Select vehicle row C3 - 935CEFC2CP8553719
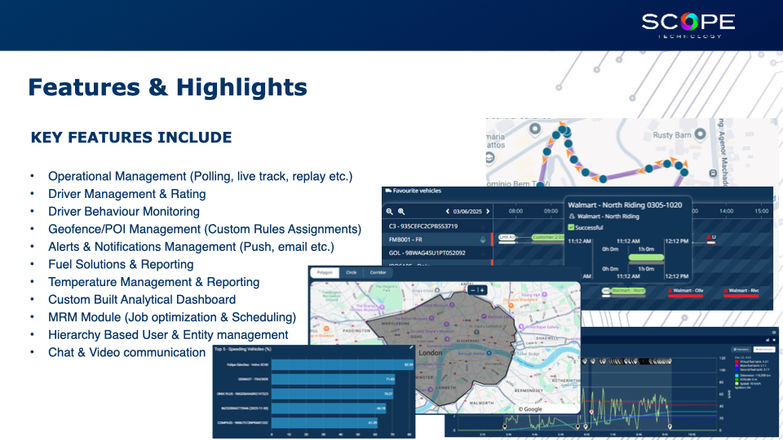Screen dimensions: 783x440 tap(437, 226)
